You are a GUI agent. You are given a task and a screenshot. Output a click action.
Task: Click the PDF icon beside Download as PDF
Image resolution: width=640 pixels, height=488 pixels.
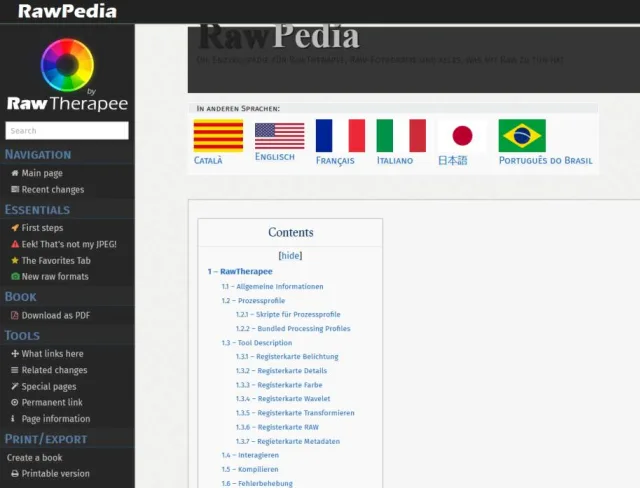point(15,315)
